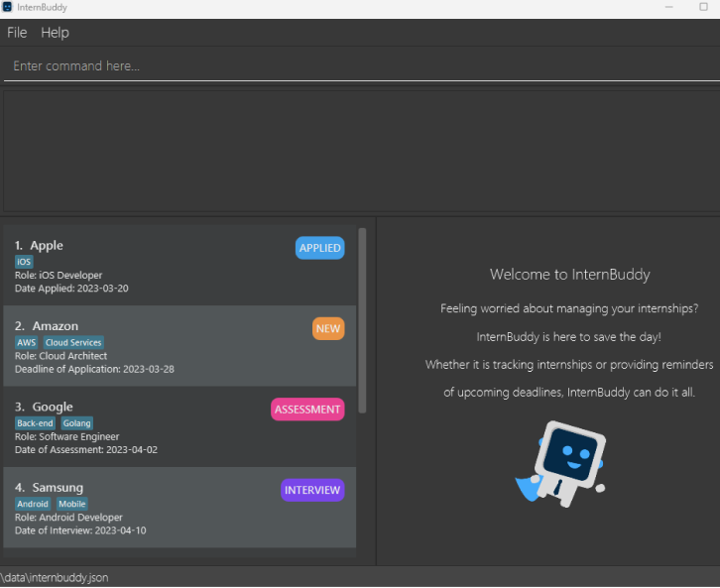Focus the command input field
This screenshot has height=588, width=720.
pyautogui.click(x=362, y=66)
